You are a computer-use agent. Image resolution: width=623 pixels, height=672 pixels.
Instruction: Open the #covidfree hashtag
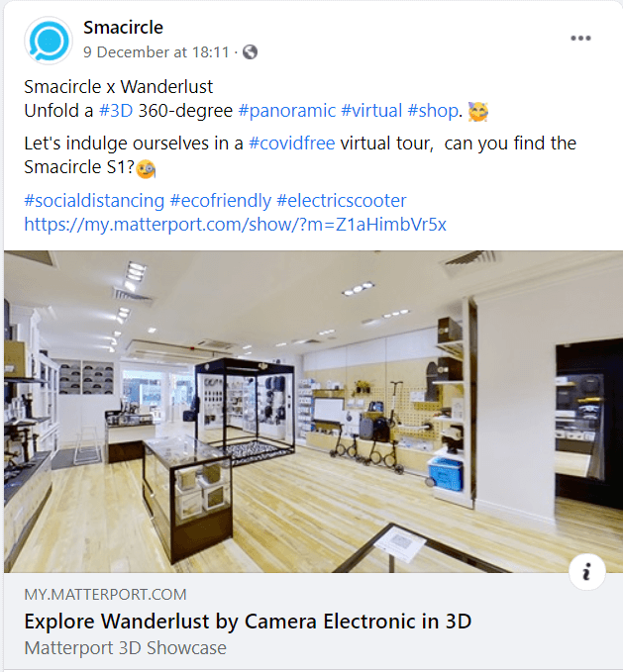point(291,144)
